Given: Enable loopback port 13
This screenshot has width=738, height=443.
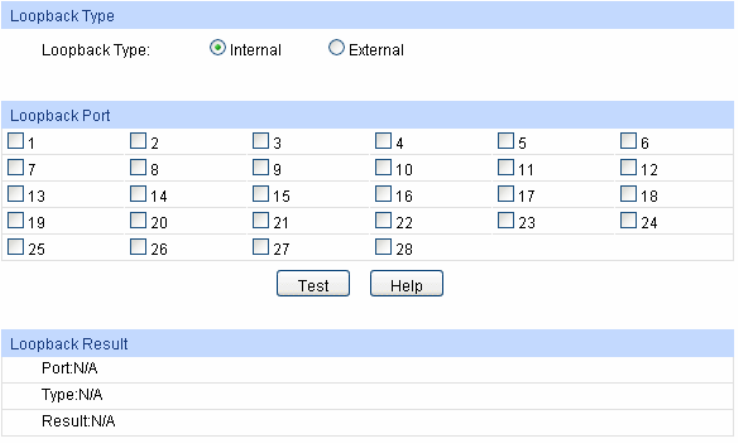Looking at the screenshot, I should [x=15, y=194].
